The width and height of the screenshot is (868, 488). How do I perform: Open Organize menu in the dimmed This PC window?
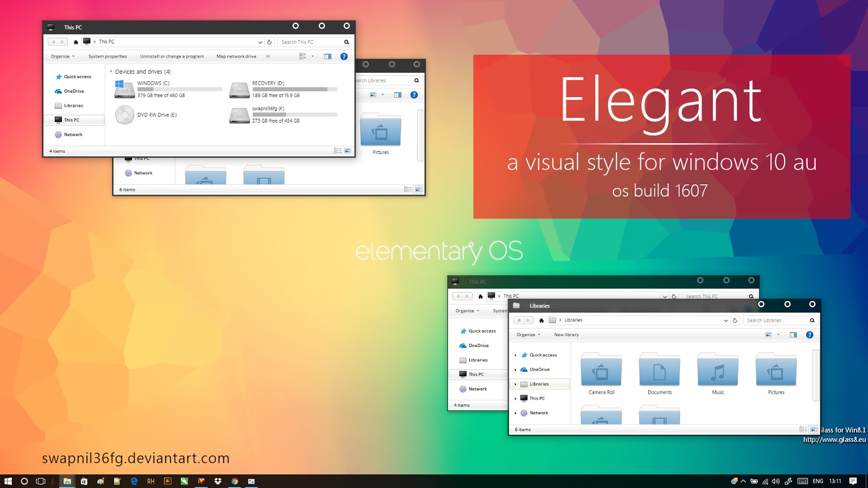468,311
